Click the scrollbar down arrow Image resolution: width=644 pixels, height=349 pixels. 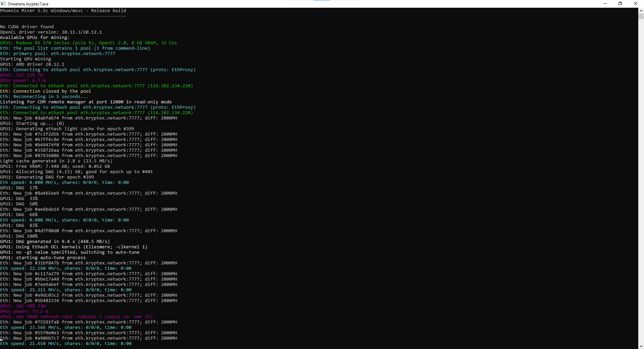point(641,346)
